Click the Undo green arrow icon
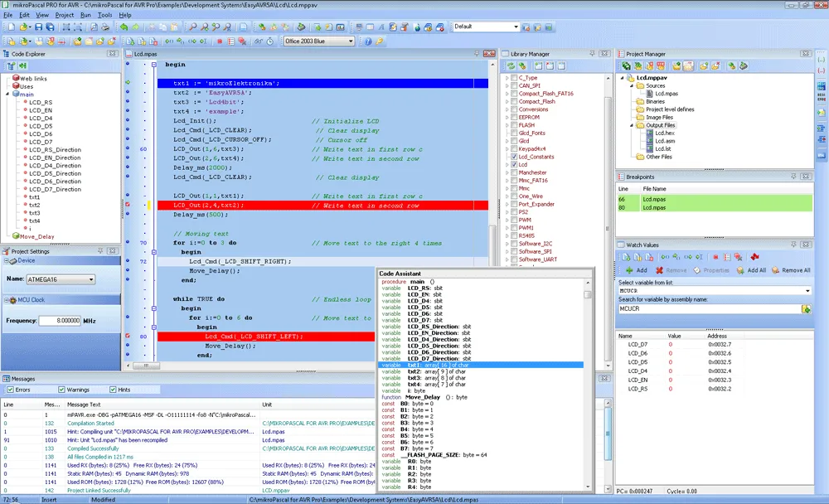829x504 pixels. (124, 27)
